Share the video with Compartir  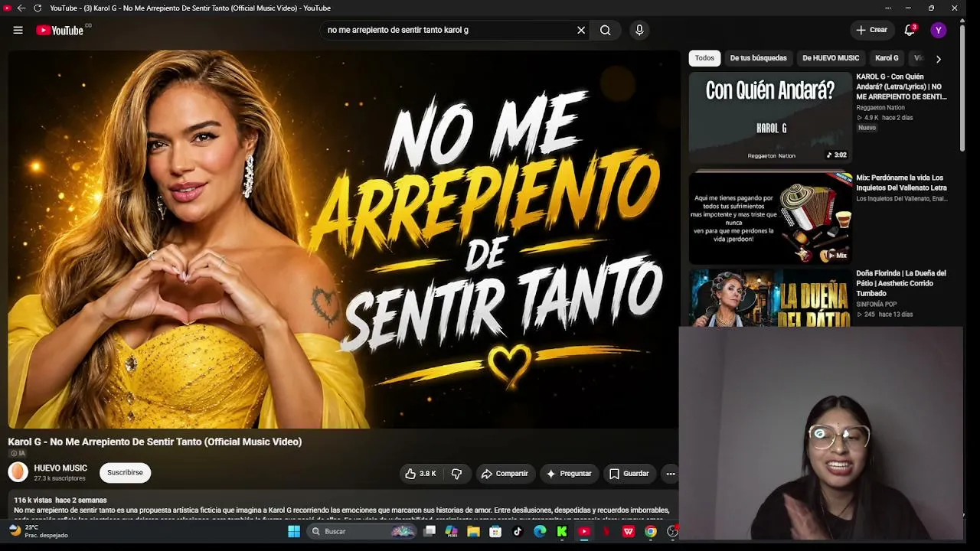pos(504,474)
